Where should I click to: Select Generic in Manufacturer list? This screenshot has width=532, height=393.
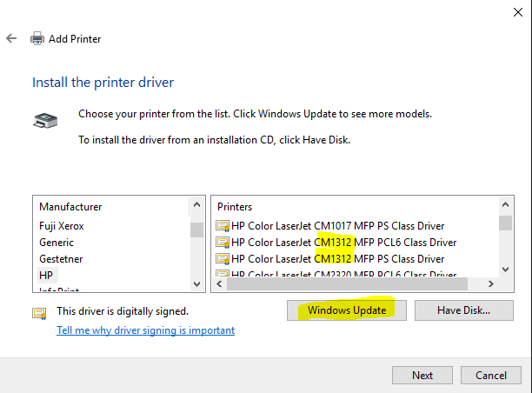[57, 243]
